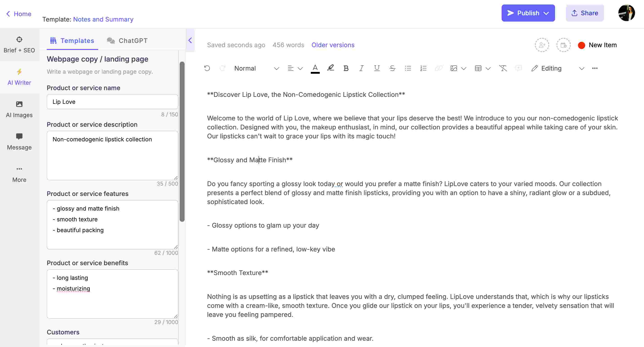This screenshot has height=347, width=644.
Task: Insert a numbered list
Action: tap(423, 68)
